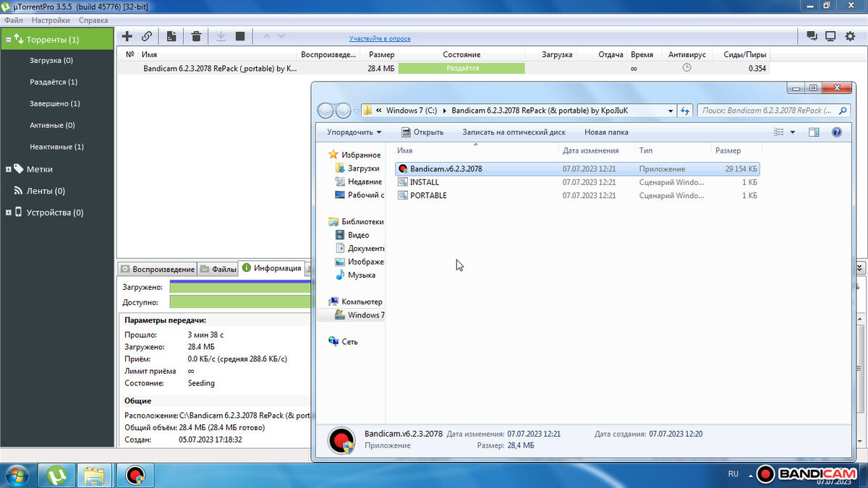Collapse the Торренты (1) tree node
Screen dimensions: 868x488
[9, 40]
